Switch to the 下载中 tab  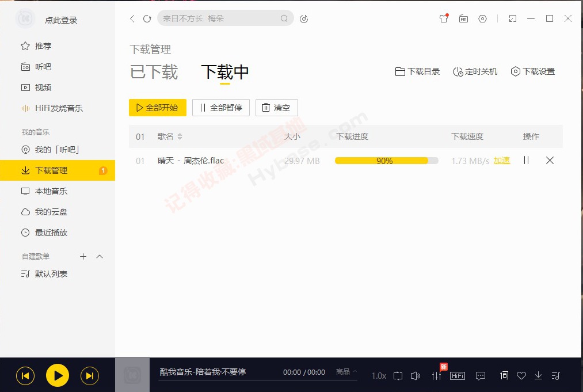[x=225, y=72]
